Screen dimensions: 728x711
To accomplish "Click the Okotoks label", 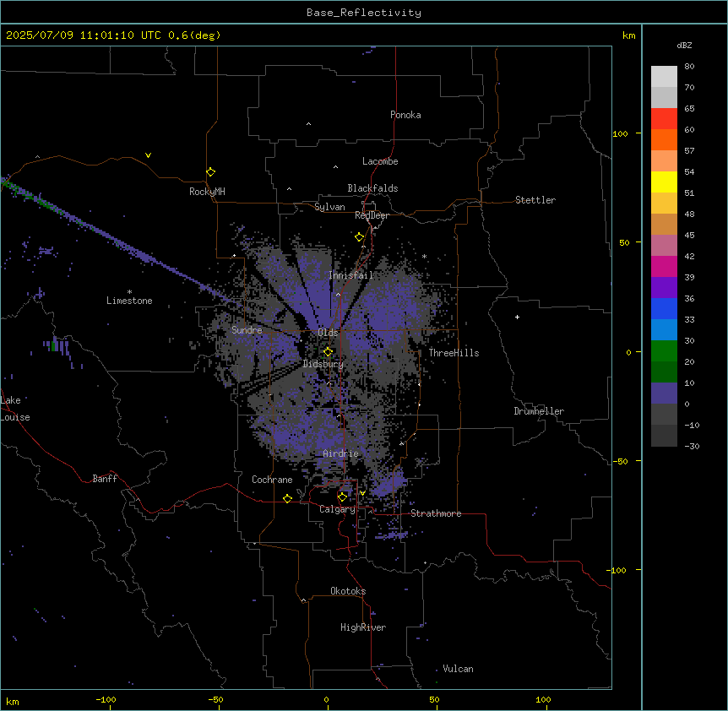I will click(x=348, y=591).
